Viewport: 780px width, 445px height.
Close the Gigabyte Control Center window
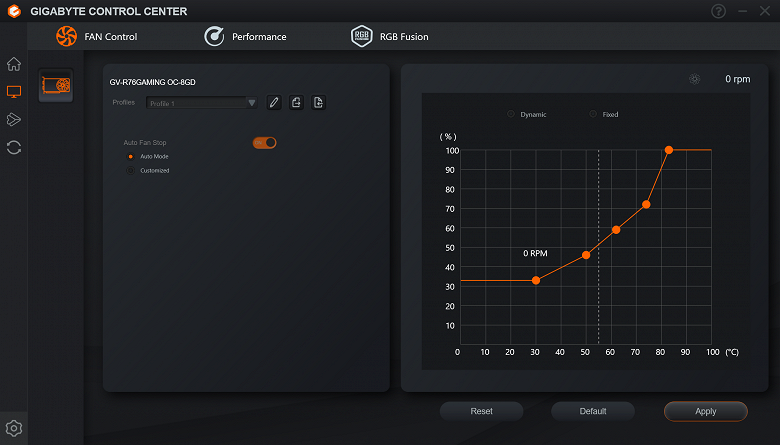click(x=765, y=11)
